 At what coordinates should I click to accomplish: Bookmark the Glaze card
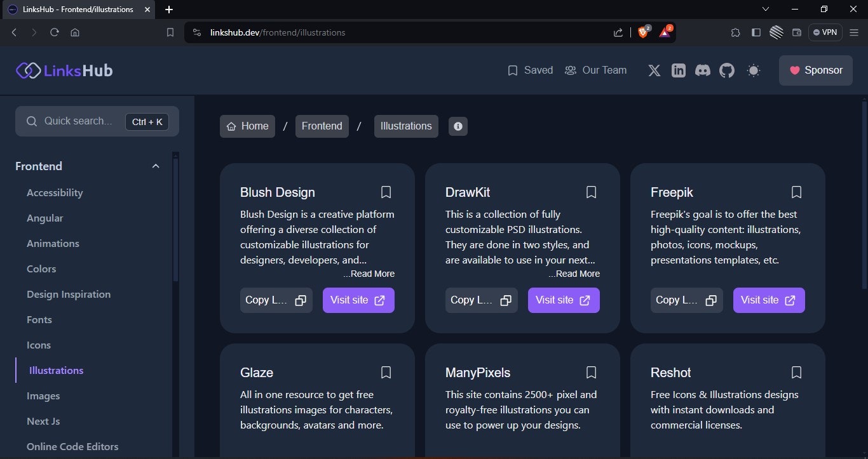click(386, 372)
